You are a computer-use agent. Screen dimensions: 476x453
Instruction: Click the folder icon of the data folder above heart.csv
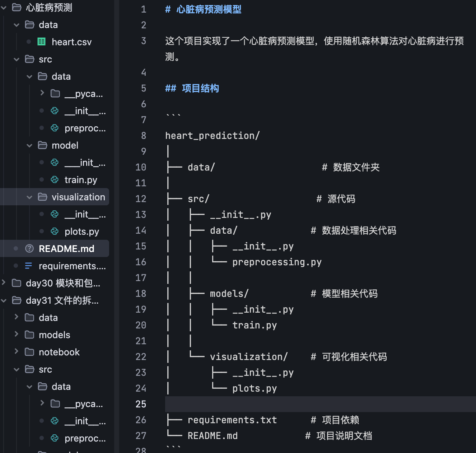pos(29,24)
